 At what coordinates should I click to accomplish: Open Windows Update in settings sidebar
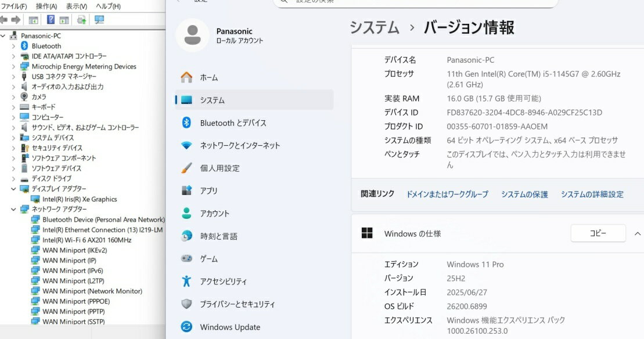click(230, 327)
